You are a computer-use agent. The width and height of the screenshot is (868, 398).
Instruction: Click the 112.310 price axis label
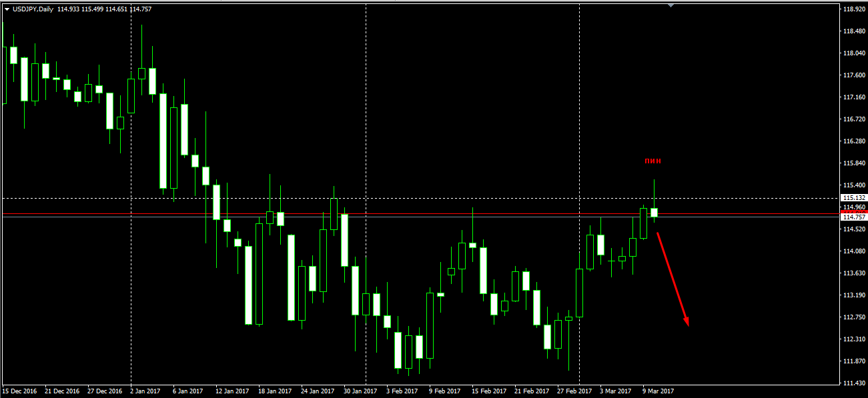[x=854, y=339]
